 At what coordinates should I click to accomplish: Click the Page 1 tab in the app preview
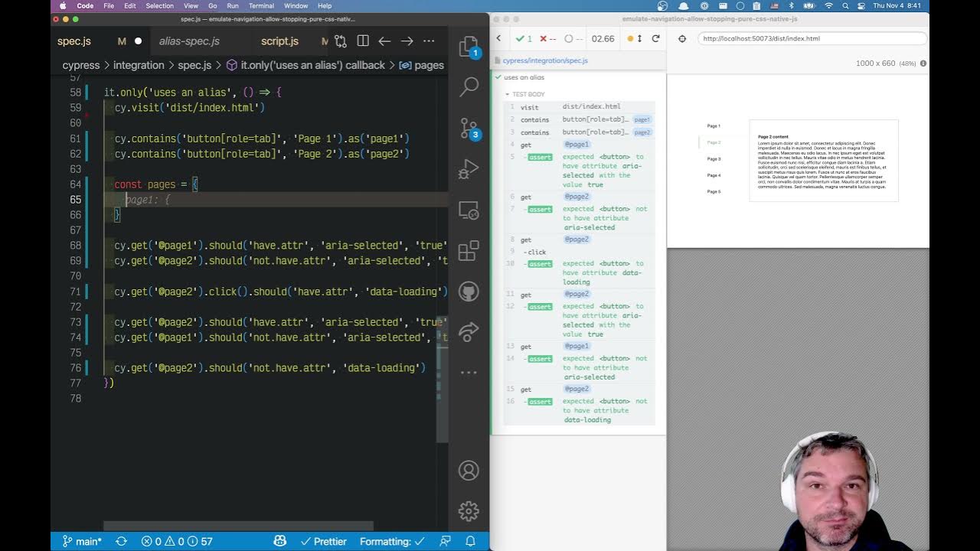click(x=714, y=126)
